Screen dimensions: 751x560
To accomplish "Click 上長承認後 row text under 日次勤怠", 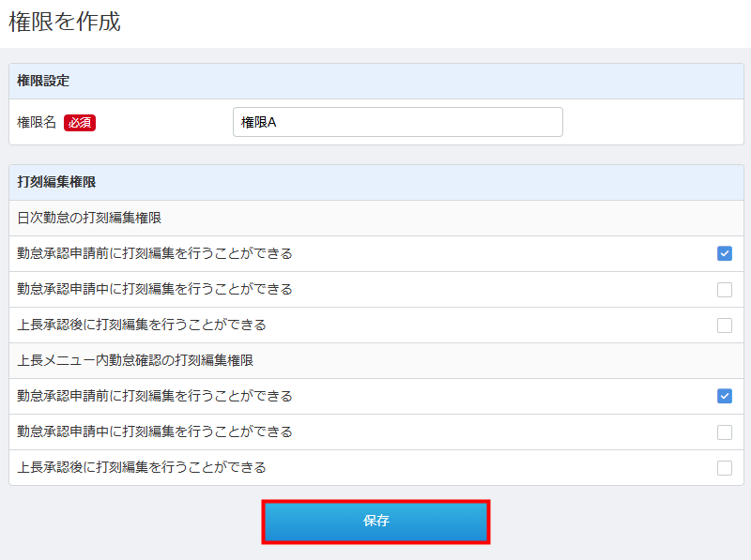I will tap(141, 325).
